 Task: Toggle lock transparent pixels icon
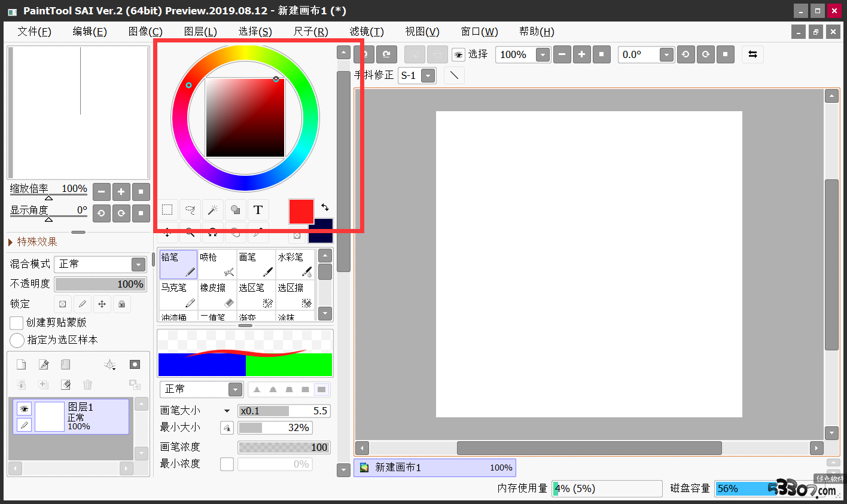pyautogui.click(x=62, y=304)
